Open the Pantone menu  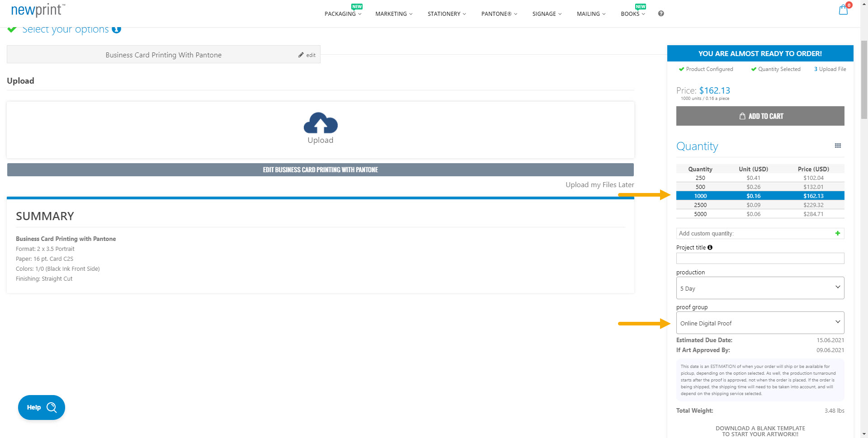(x=499, y=14)
